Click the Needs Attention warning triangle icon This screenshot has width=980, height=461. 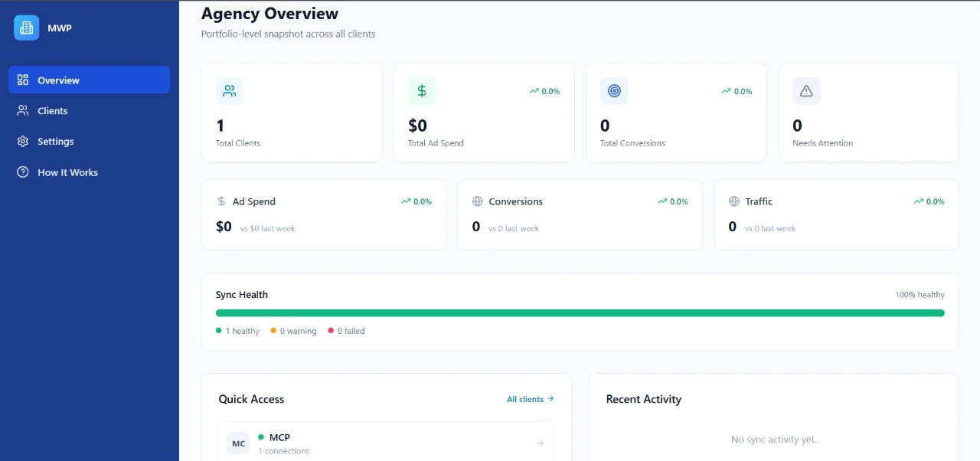pyautogui.click(x=806, y=91)
